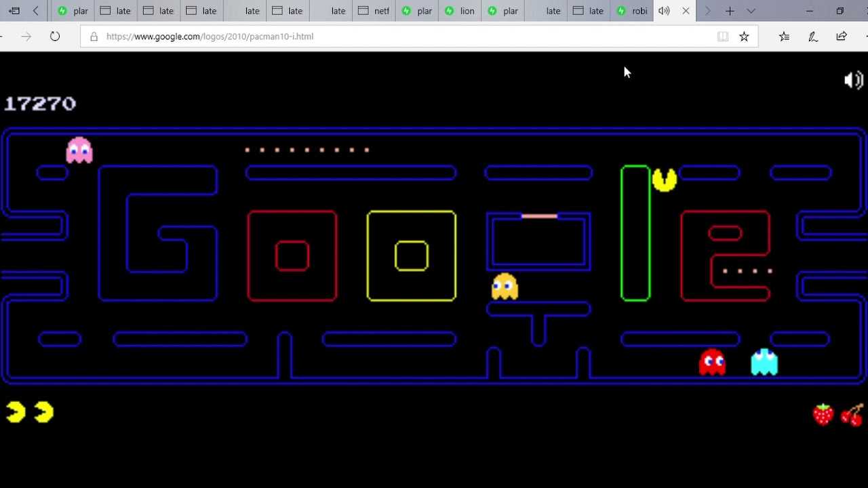Click the cyan ghost Inky
This screenshot has width=868, height=488.
pos(764,362)
